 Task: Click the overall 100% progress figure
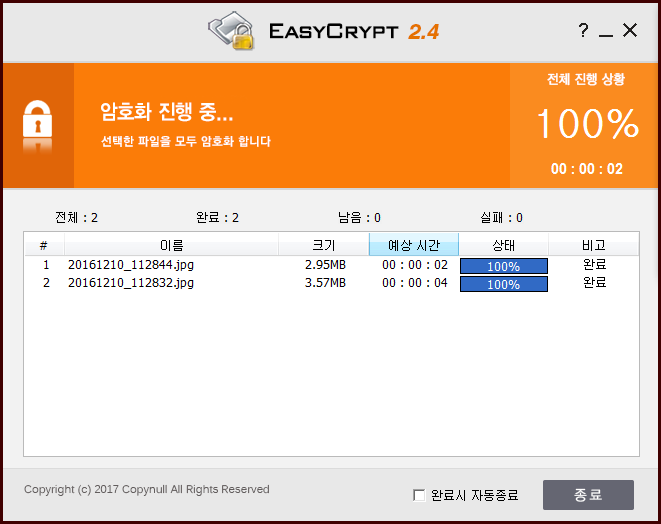588,123
